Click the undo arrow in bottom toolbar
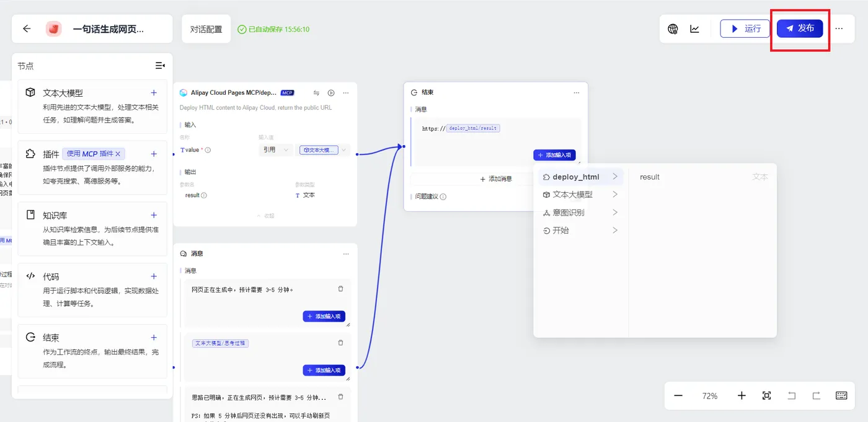The height and width of the screenshot is (422, 868). (x=792, y=395)
